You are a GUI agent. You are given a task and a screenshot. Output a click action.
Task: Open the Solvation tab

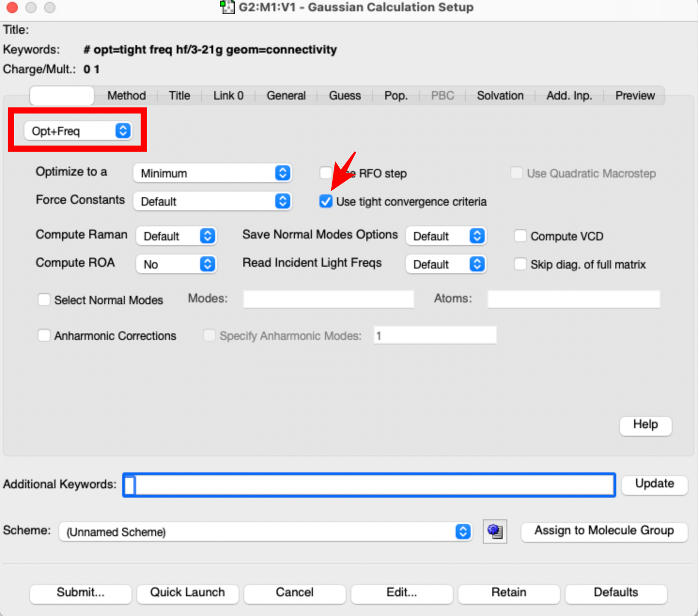coord(500,95)
